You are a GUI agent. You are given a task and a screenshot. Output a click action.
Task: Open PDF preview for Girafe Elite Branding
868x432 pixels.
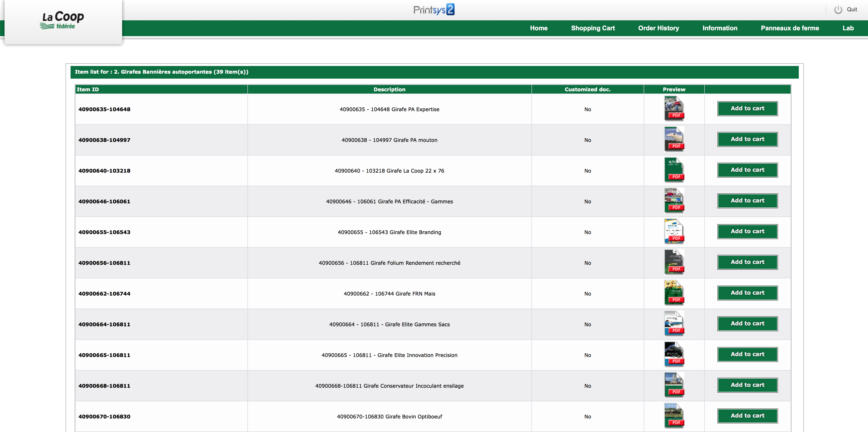674,231
